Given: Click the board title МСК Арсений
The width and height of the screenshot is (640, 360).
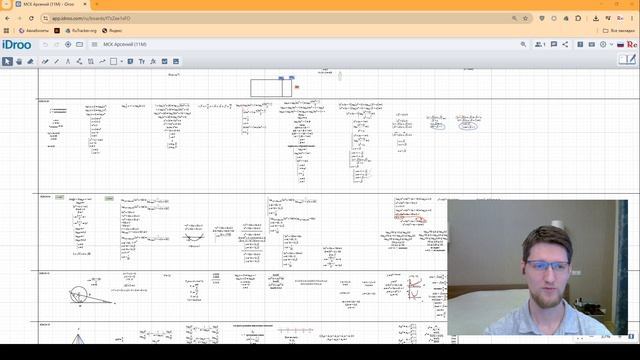Looking at the screenshot, I should [124, 44].
